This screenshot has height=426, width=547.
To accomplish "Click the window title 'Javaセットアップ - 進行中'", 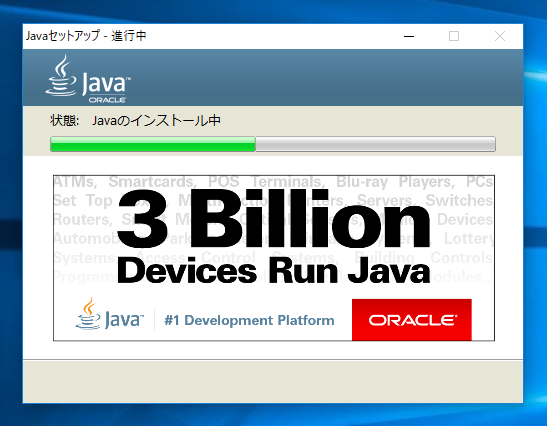I will [x=86, y=36].
